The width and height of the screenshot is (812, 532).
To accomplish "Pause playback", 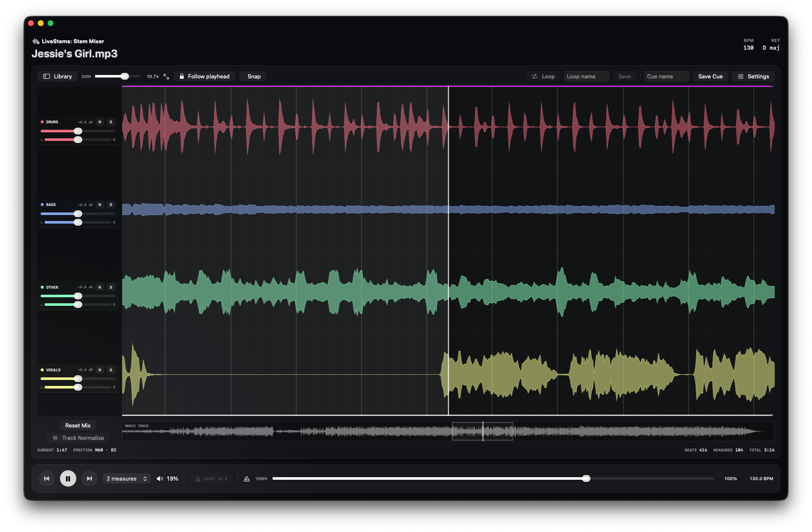I will click(68, 478).
